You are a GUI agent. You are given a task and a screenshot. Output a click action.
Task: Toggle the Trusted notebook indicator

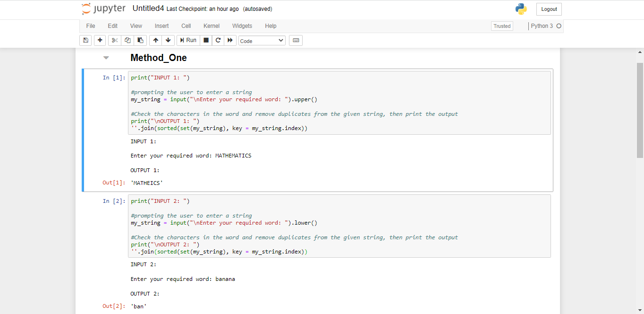tap(502, 26)
